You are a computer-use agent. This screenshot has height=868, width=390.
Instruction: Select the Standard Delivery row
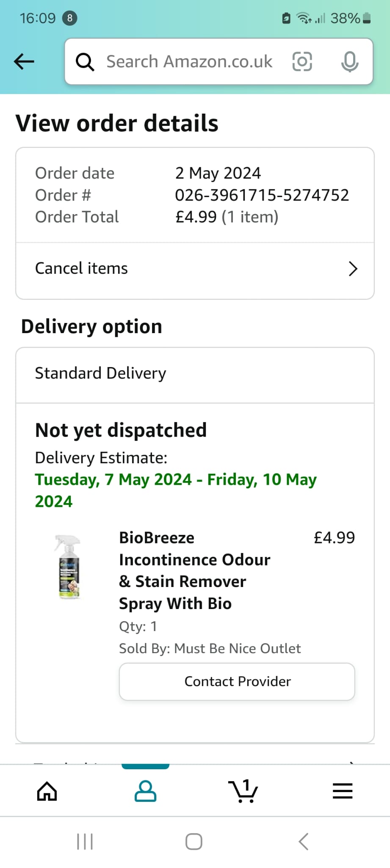[195, 374]
